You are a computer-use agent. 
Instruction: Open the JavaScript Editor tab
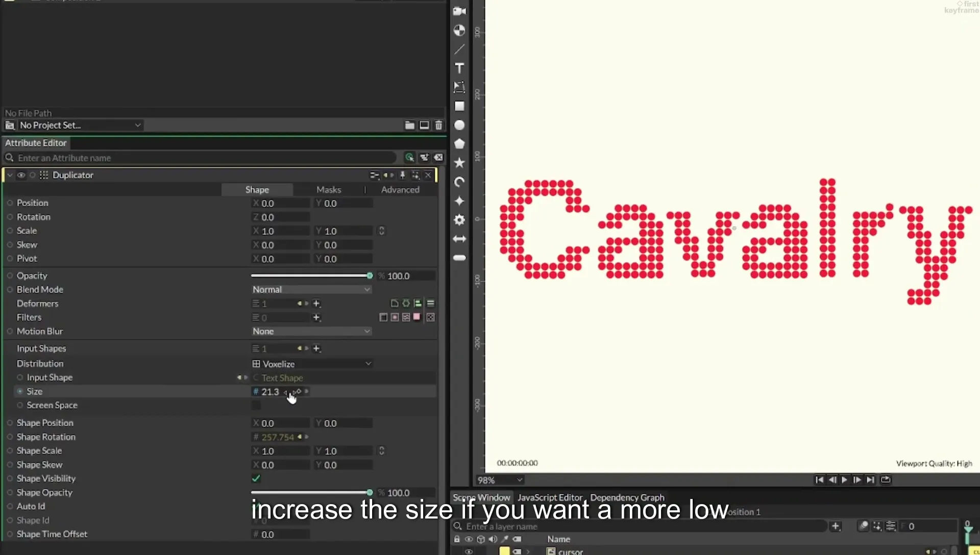[550, 497]
